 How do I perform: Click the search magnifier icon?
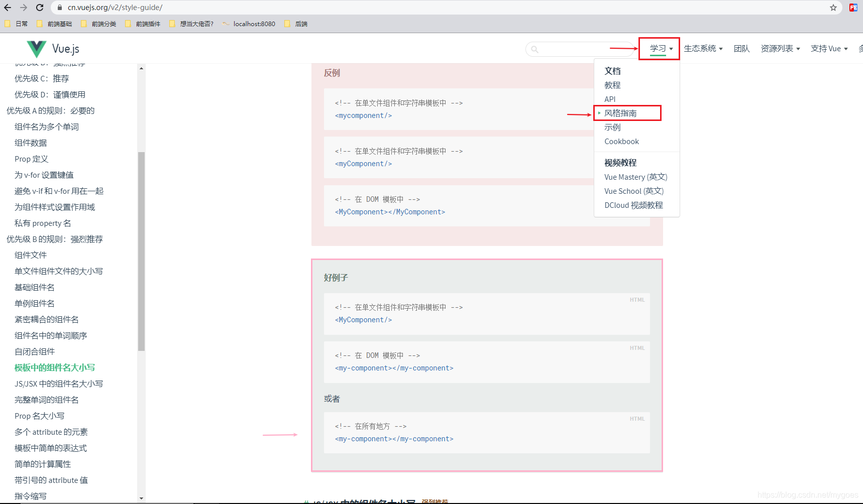coord(534,49)
